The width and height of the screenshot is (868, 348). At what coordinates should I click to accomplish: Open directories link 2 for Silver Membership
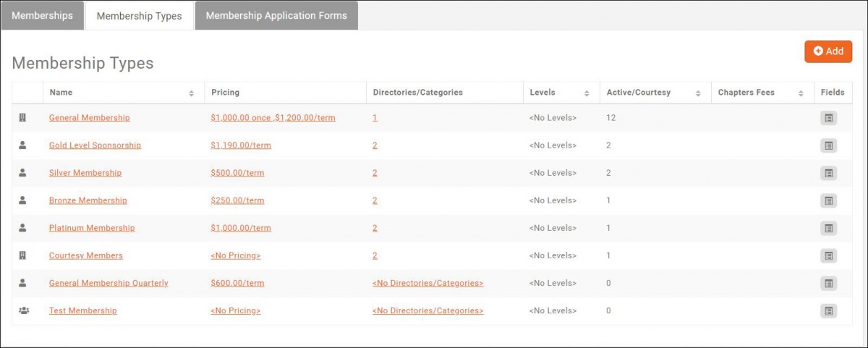[375, 172]
